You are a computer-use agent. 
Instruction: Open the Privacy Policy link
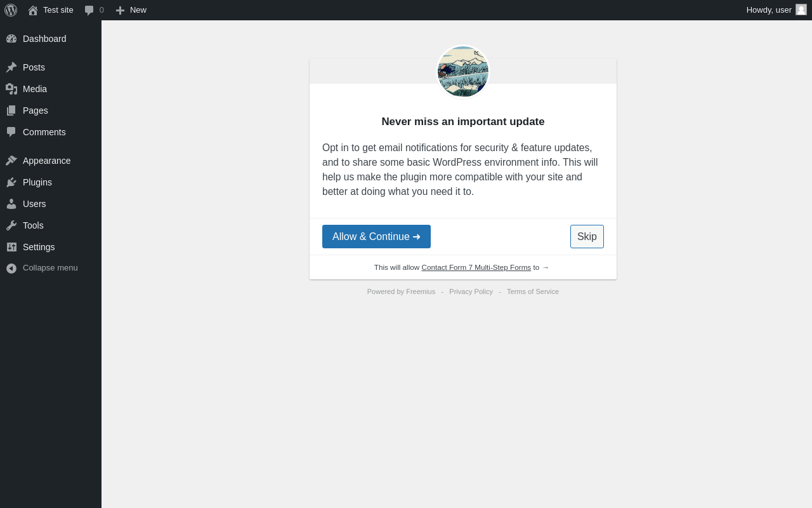pos(471,291)
